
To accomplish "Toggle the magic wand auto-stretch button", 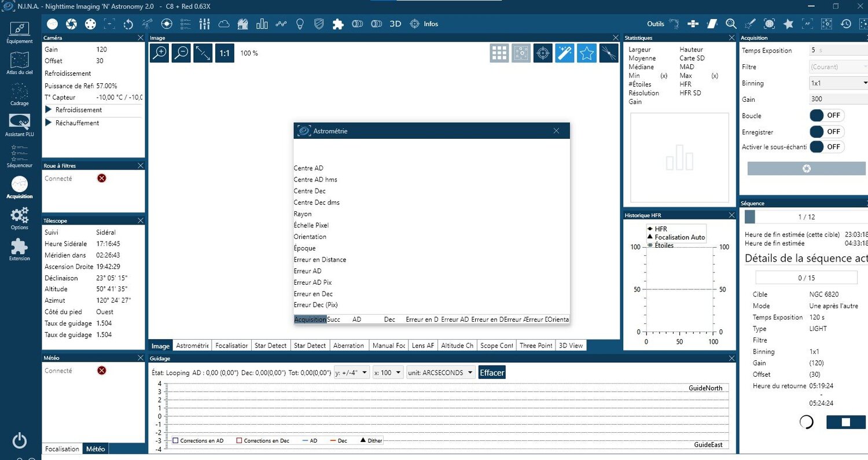I will (565, 53).
